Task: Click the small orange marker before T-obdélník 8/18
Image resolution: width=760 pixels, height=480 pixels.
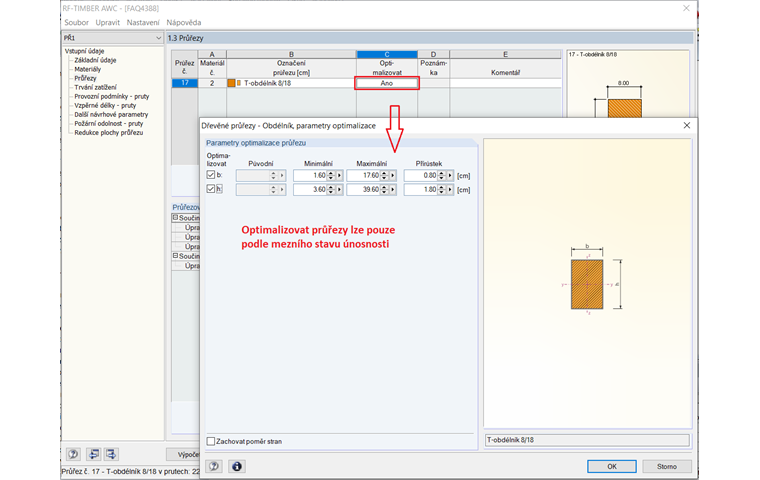Action: [x=239, y=83]
